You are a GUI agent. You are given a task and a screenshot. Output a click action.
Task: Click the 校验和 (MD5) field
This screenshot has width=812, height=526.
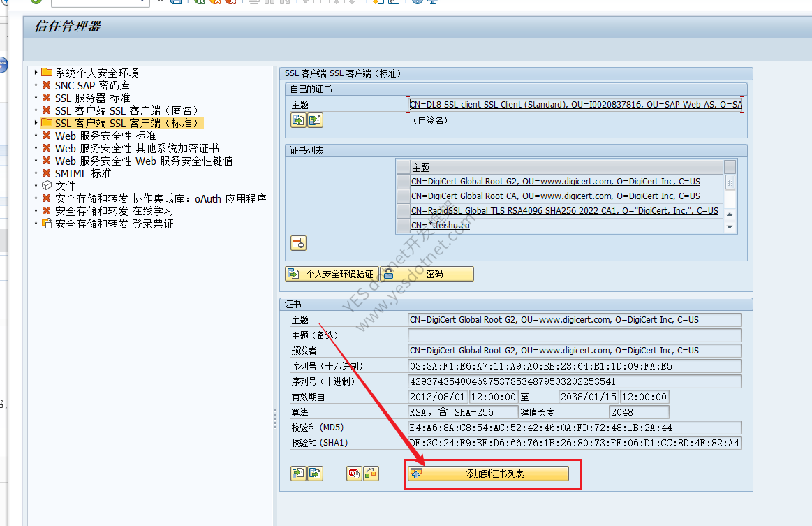pyautogui.click(x=575, y=428)
